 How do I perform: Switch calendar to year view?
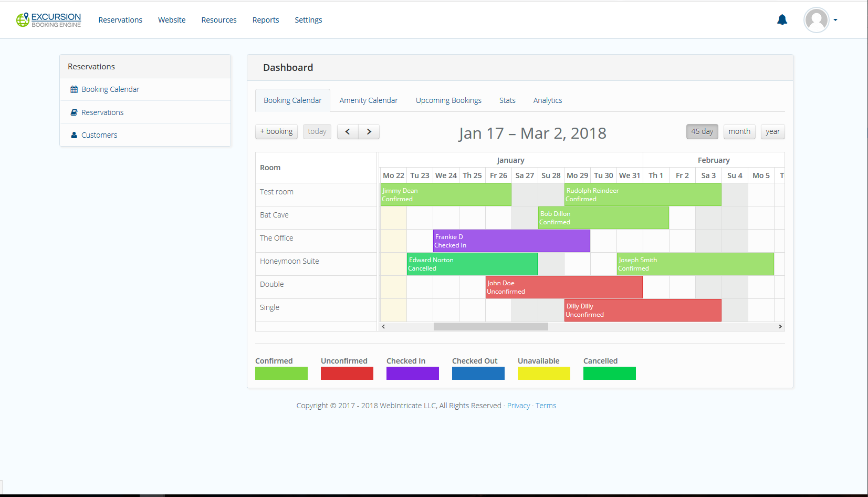click(772, 131)
